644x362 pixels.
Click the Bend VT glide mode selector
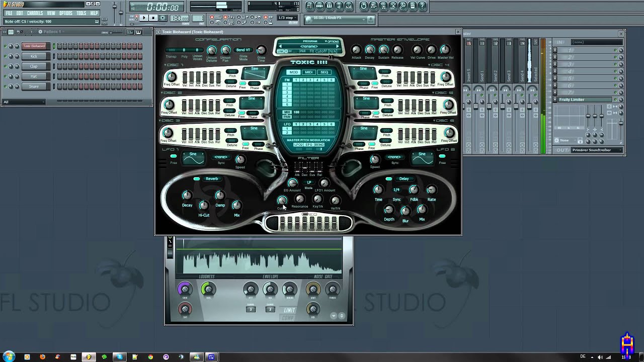[244, 50]
